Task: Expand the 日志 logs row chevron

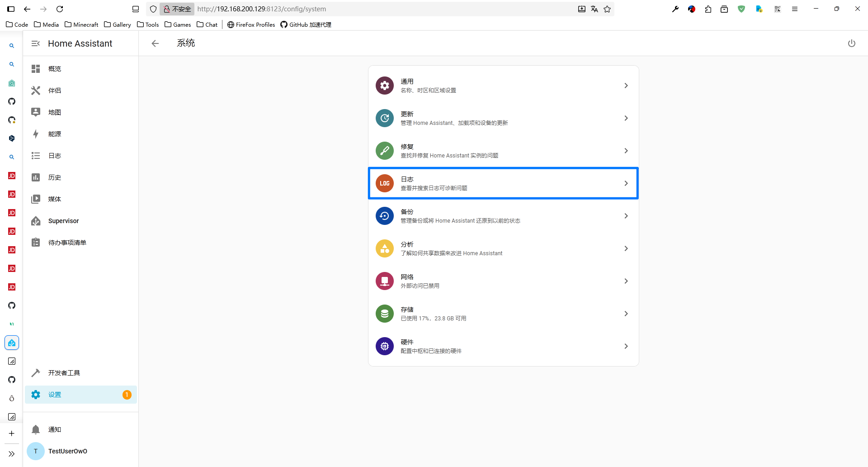Action: 626,183
